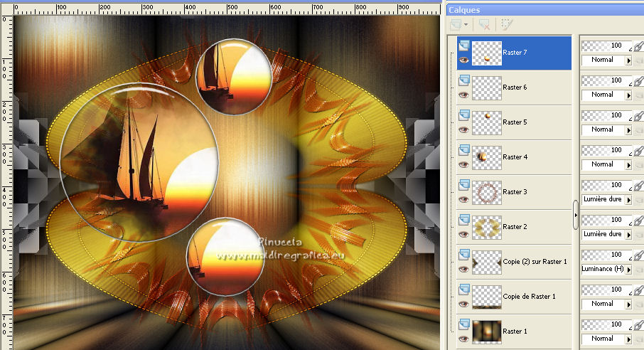Select the Raster 4 layer name
644x350 pixels.
515,157
